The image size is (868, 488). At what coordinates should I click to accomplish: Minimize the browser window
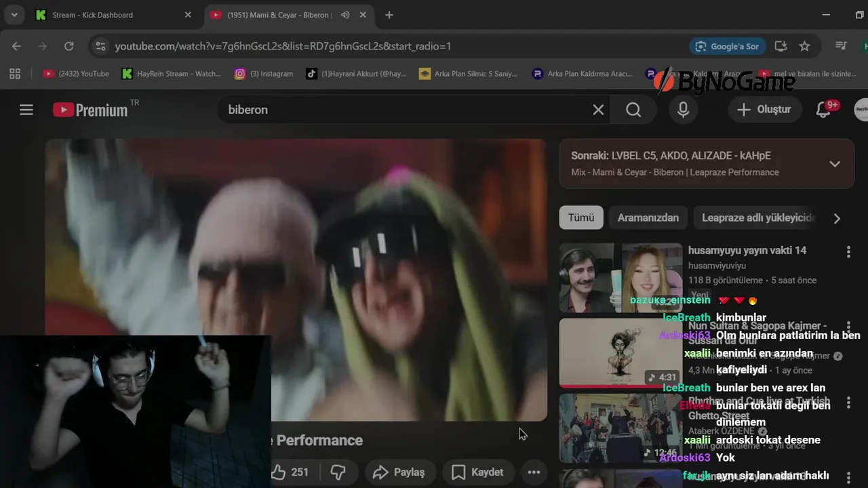[826, 15]
